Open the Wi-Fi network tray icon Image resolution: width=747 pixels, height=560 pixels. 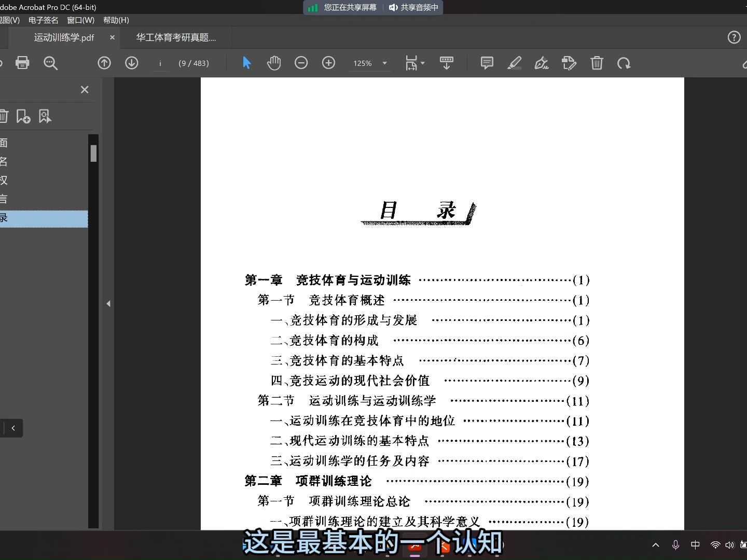715,545
